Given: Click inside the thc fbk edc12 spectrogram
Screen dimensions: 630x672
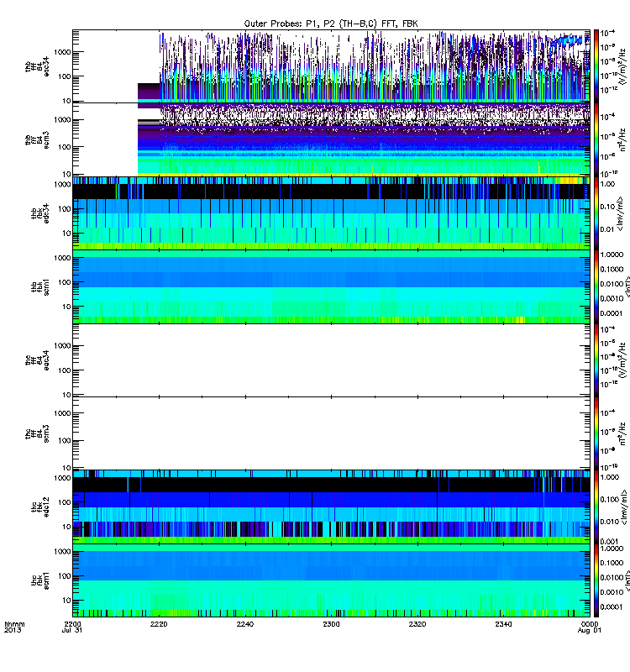Looking at the screenshot, I should [331, 507].
